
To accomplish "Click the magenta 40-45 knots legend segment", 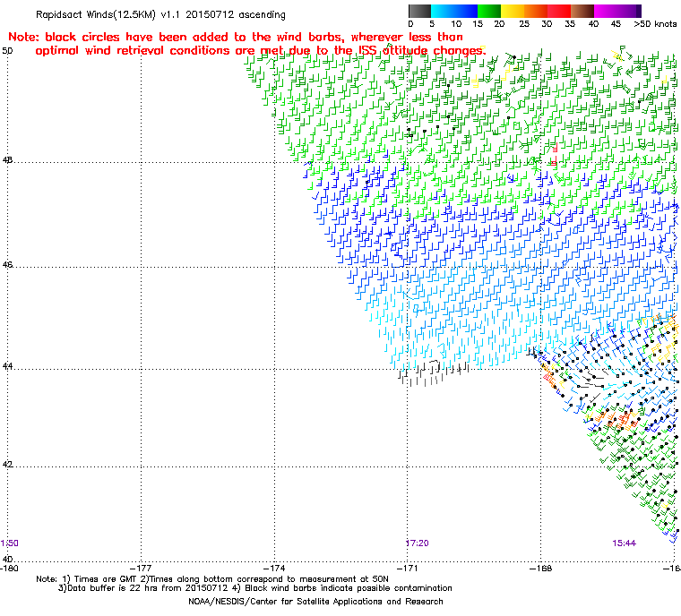I will [x=606, y=11].
